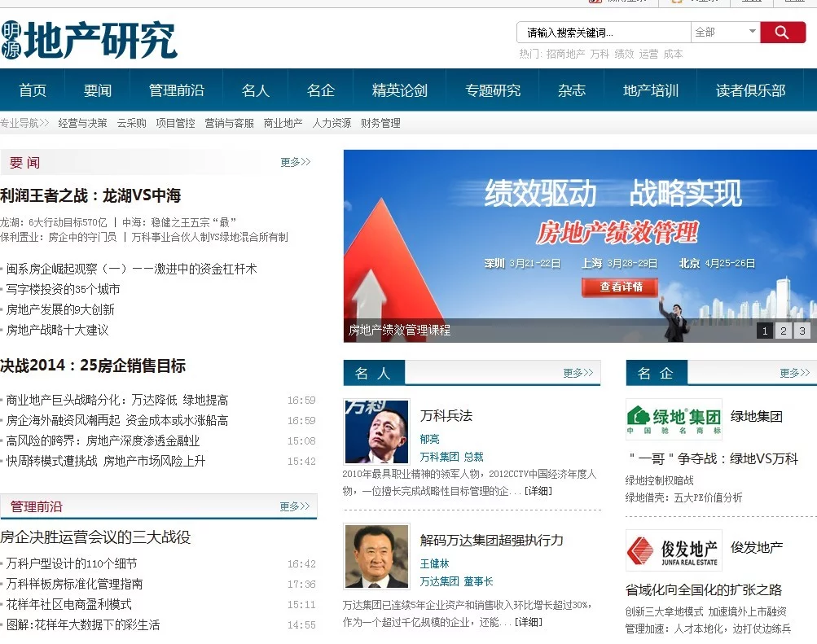Open the 全部 category dropdown
The image size is (817, 644).
coord(725,33)
